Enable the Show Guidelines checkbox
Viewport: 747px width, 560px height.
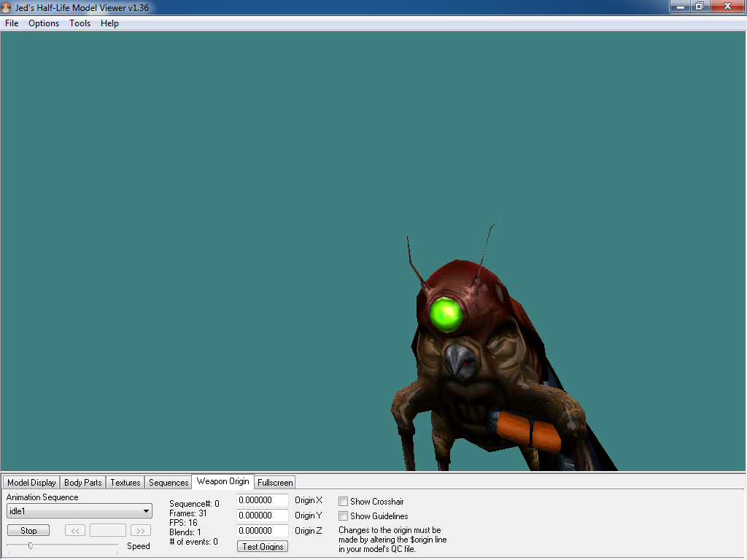343,516
